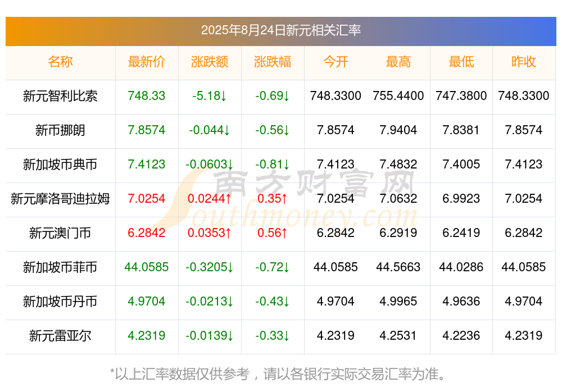562x392 pixels.
Task: Click the low value 7.8381
Action: 461,130
